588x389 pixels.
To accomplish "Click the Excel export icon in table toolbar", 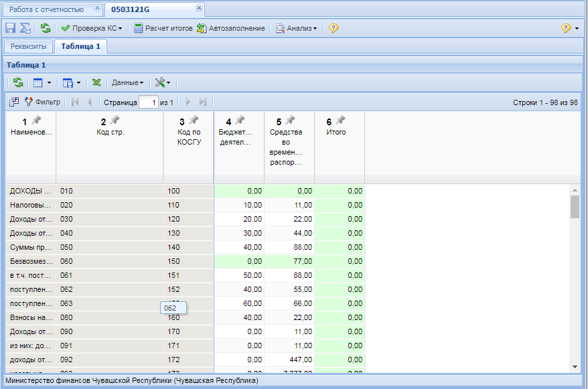I will coord(96,82).
